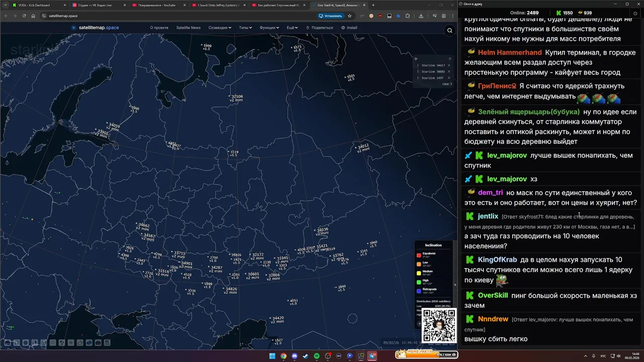Remove Starlink 1497 from selection list
Viewport: 644px width, 362px height.
pos(449,78)
